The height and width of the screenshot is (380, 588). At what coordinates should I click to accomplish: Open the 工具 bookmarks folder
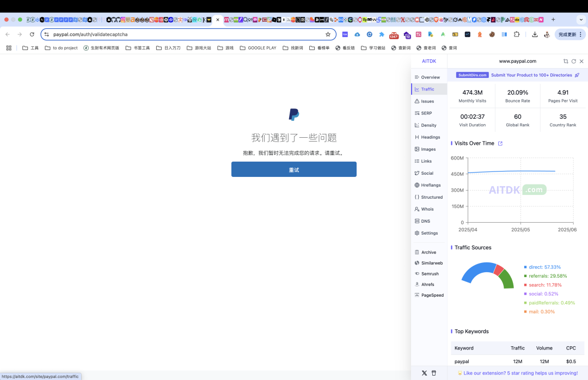(30, 48)
